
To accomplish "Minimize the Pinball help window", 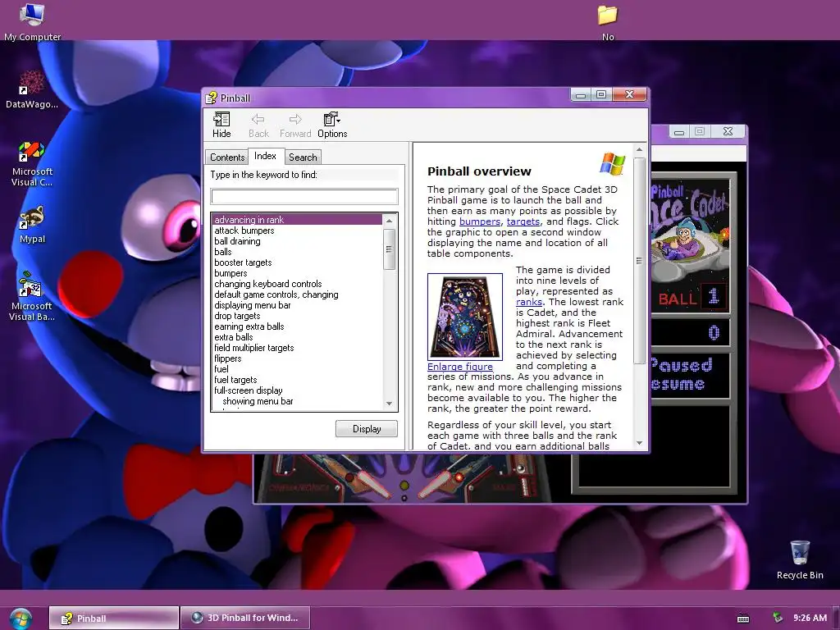I will [x=580, y=95].
